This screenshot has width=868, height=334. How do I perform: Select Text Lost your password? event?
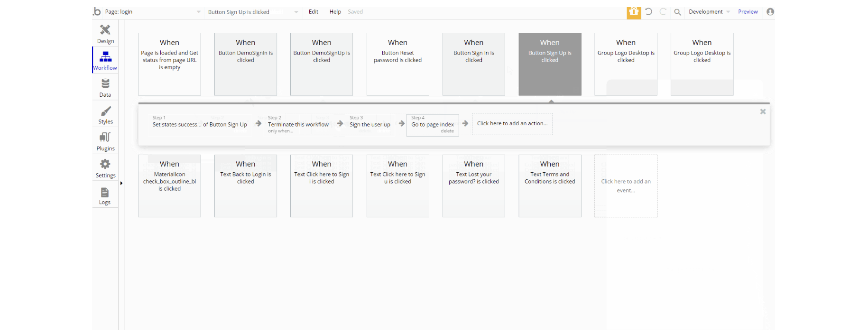point(474,186)
